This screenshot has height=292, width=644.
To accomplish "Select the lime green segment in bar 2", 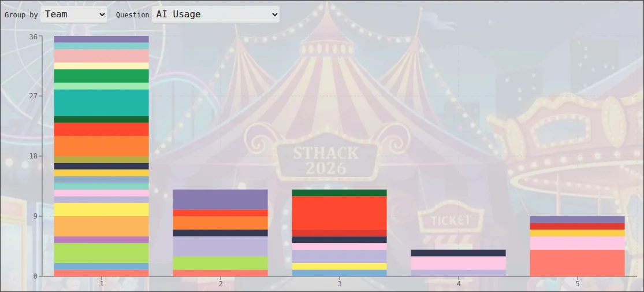I will coord(221,263).
